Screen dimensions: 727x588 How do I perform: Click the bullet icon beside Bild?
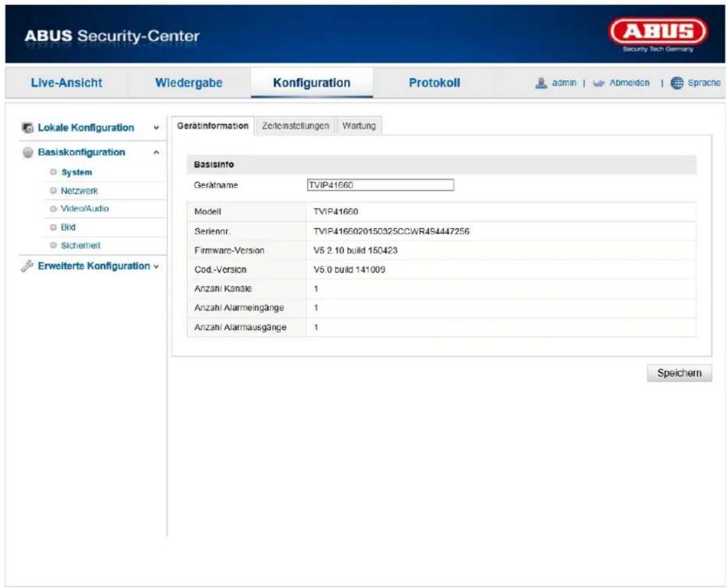[53, 227]
